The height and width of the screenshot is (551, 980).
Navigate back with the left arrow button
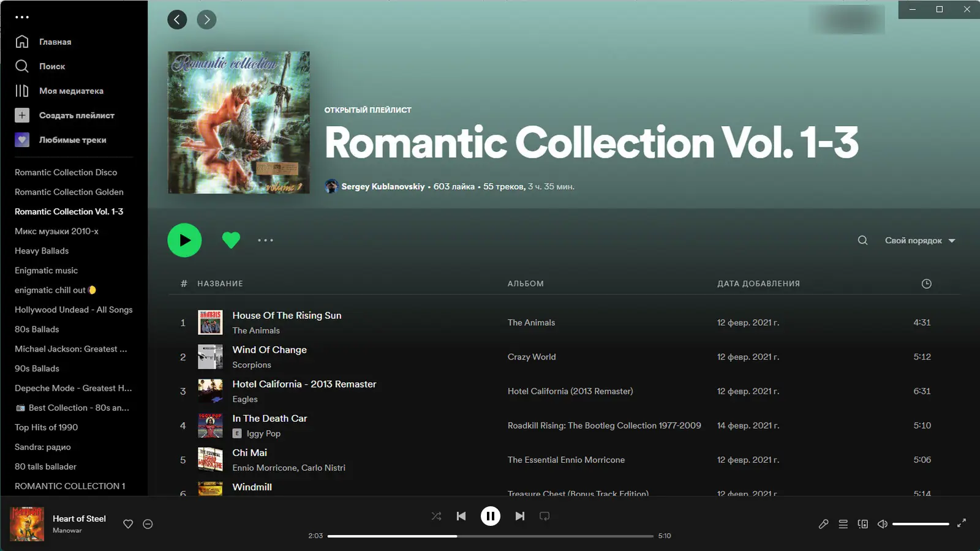tap(177, 20)
